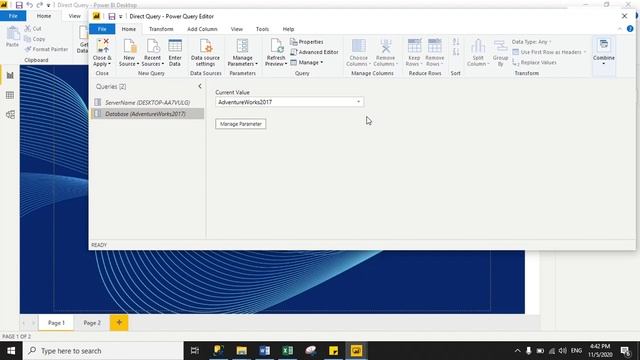Open the Help tab
Viewport: 640px width, 360px height.
tap(288, 29)
